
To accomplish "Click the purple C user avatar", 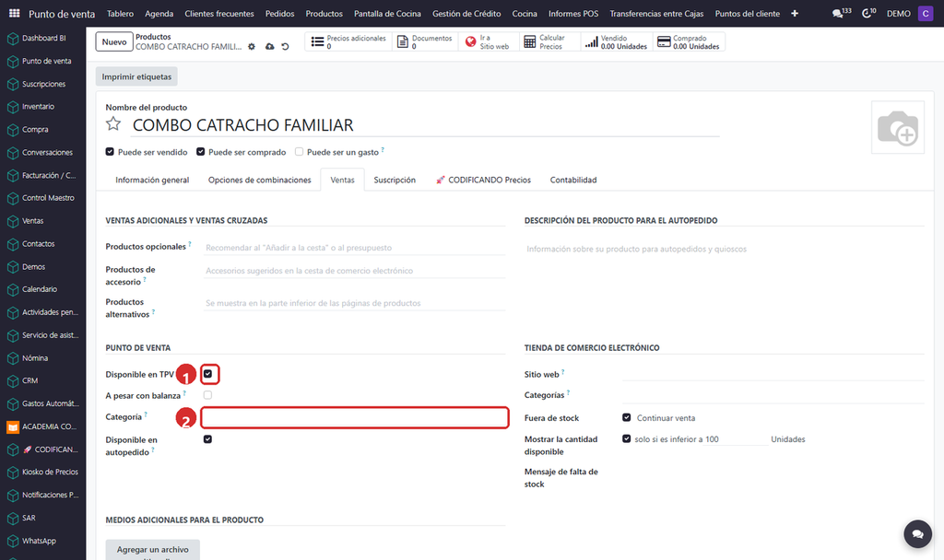I will pyautogui.click(x=926, y=13).
